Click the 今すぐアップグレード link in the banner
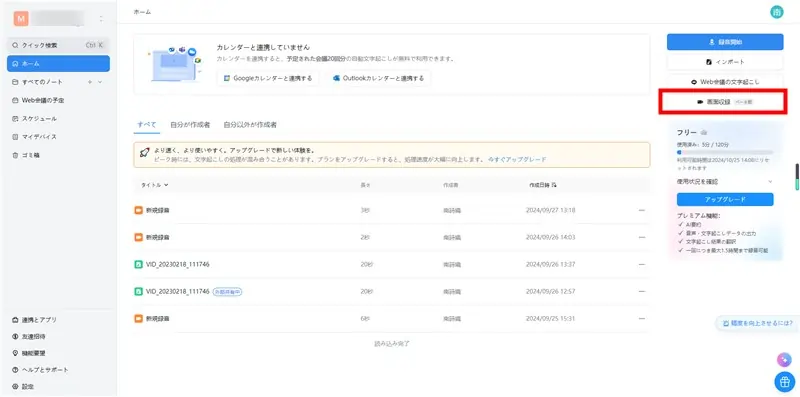Image resolution: width=800 pixels, height=397 pixels. [x=517, y=160]
